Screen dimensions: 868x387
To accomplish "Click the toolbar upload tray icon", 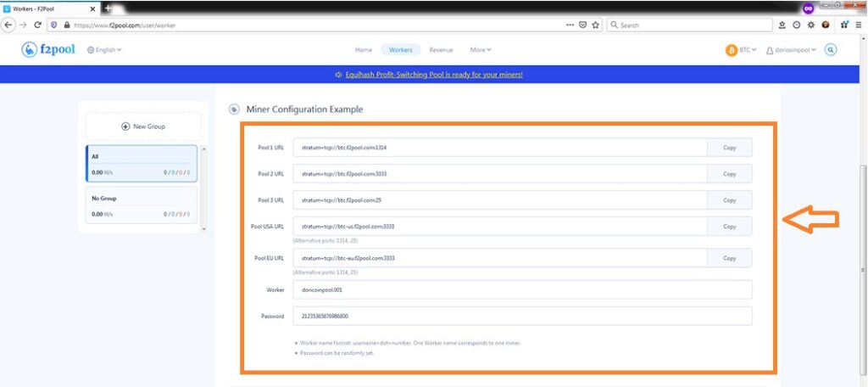I will tap(782, 25).
